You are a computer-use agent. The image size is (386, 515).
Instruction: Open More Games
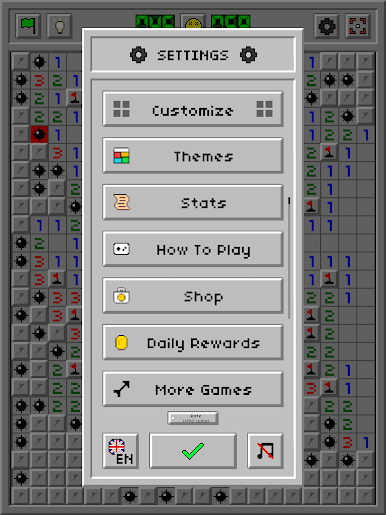coord(193,389)
